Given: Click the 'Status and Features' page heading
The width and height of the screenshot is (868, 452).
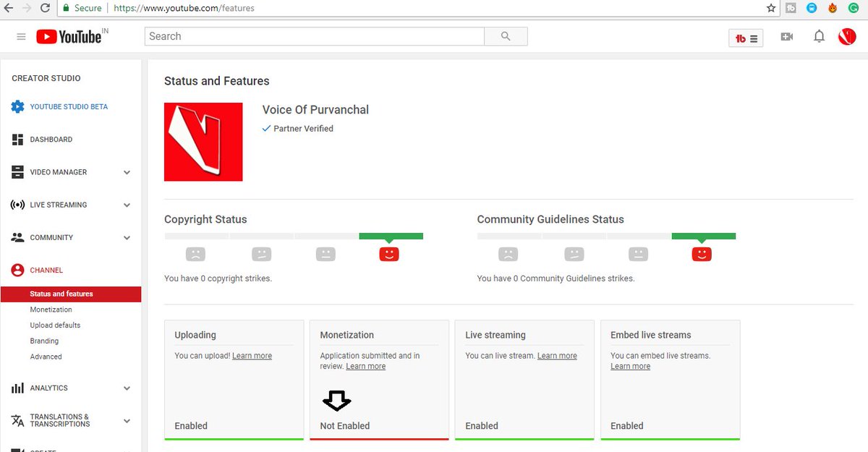Looking at the screenshot, I should tap(217, 81).
